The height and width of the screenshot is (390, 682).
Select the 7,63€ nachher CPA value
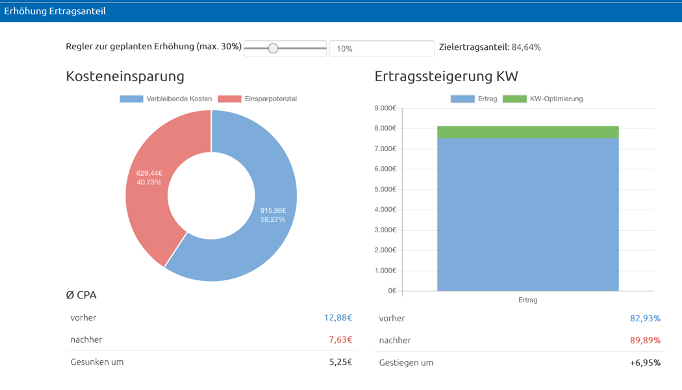[341, 340]
